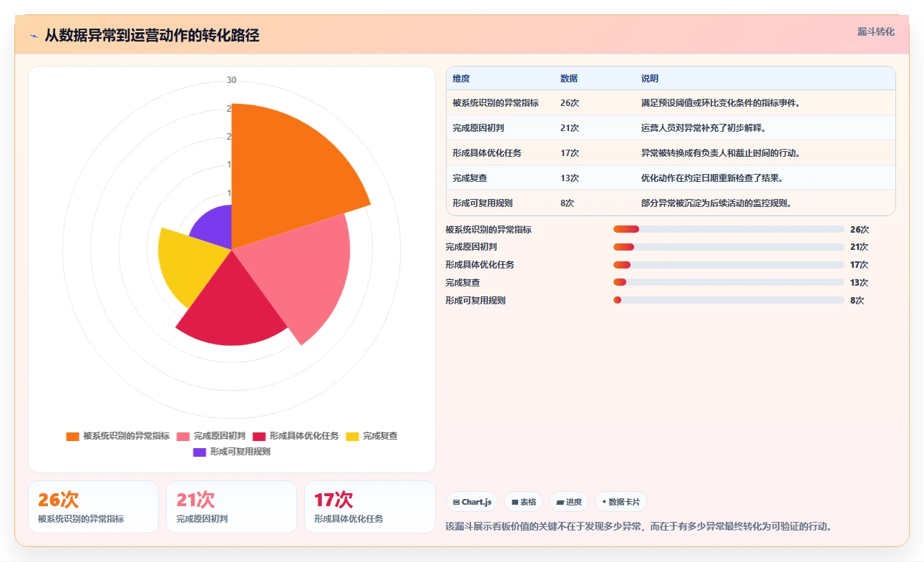Click the description starting 部分异常被沉淀
This screenshot has height=562, width=924.
click(716, 203)
